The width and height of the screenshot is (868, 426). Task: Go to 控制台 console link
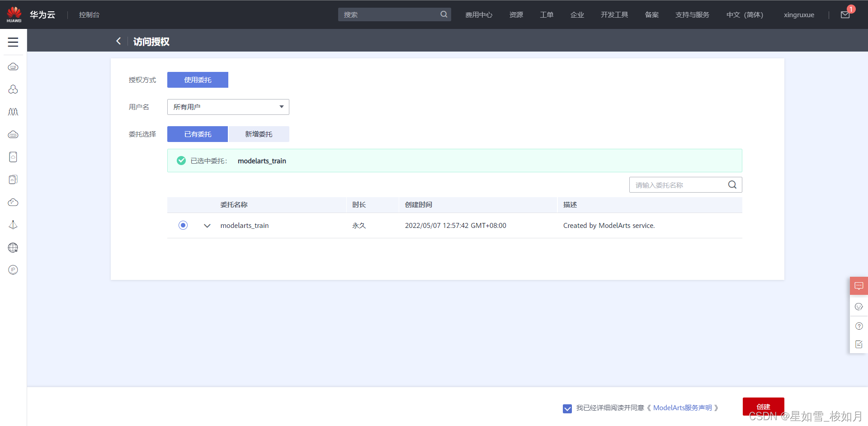[x=89, y=15]
